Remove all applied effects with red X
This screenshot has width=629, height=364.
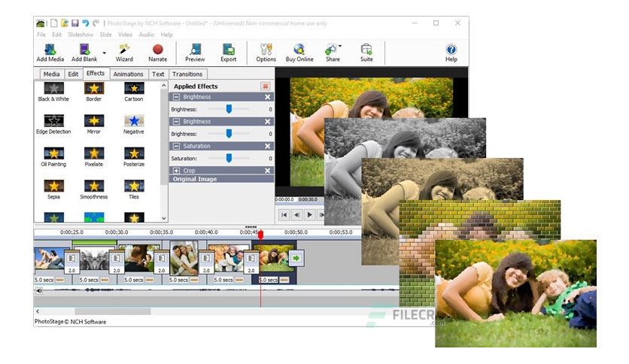265,86
